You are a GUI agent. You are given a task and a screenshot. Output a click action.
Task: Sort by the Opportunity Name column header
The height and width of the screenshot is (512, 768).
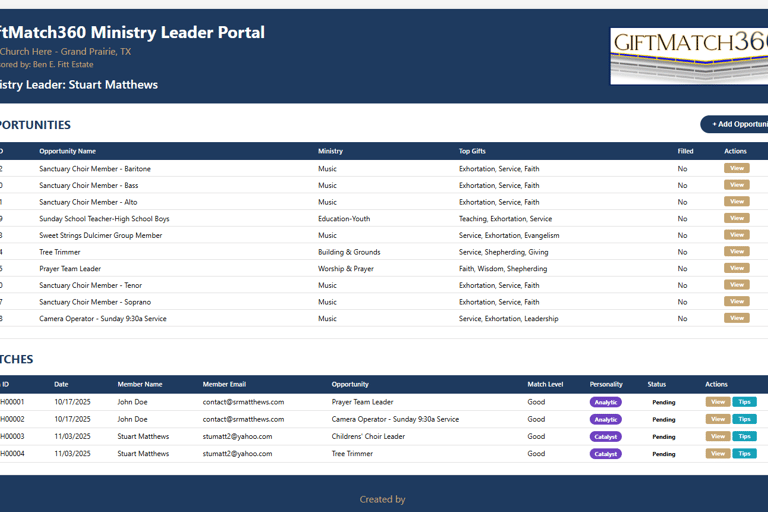coord(68,151)
